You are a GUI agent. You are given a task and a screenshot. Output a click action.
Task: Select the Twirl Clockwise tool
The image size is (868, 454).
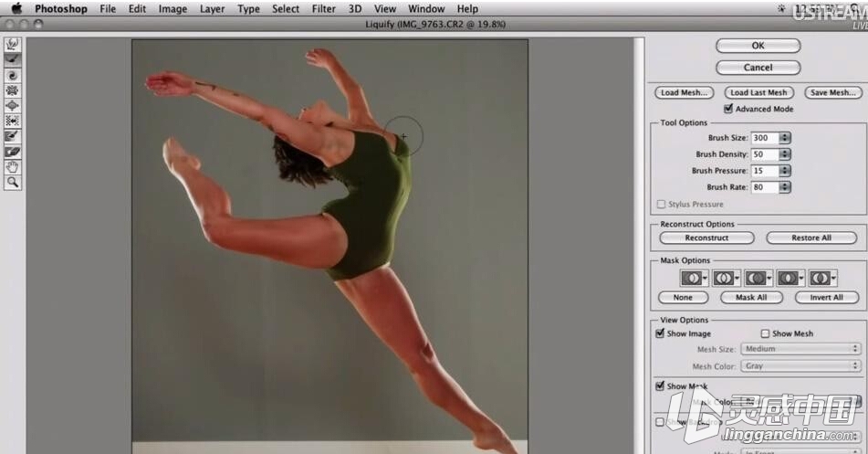[13, 75]
